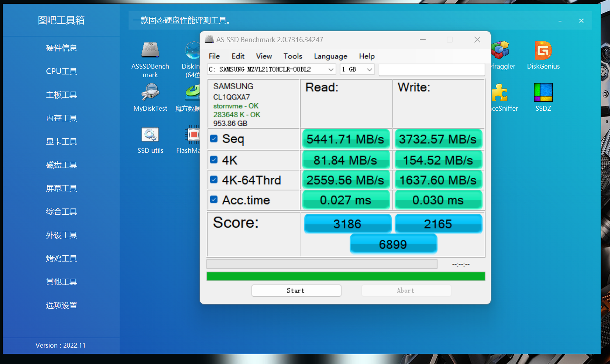Open the Tools menu
The width and height of the screenshot is (610, 364).
pyautogui.click(x=292, y=56)
